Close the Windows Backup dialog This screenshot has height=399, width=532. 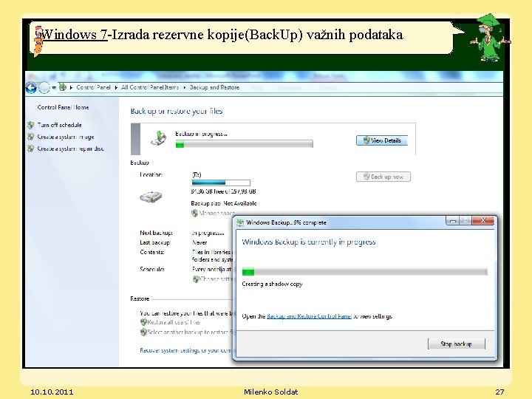point(483,220)
